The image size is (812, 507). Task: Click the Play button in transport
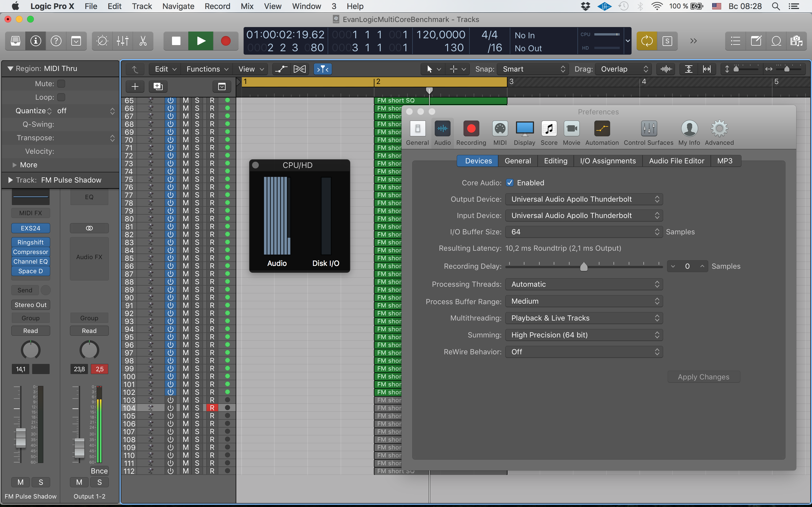(x=200, y=41)
